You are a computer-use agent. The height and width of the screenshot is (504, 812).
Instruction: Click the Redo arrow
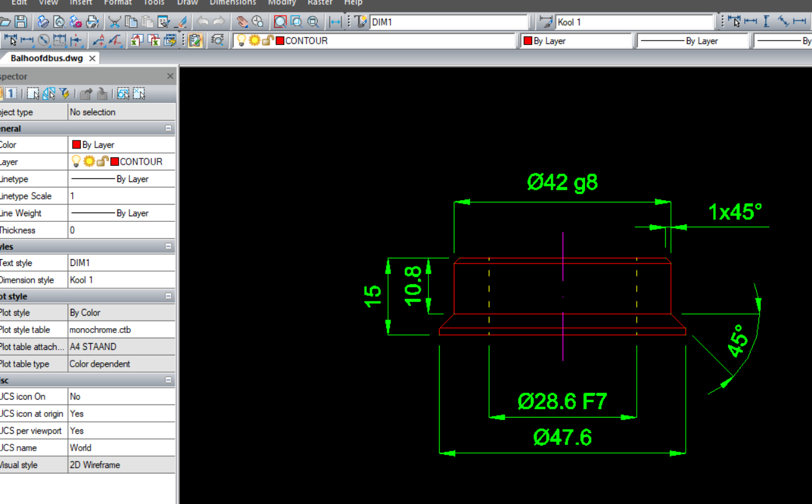pyautogui.click(x=218, y=22)
